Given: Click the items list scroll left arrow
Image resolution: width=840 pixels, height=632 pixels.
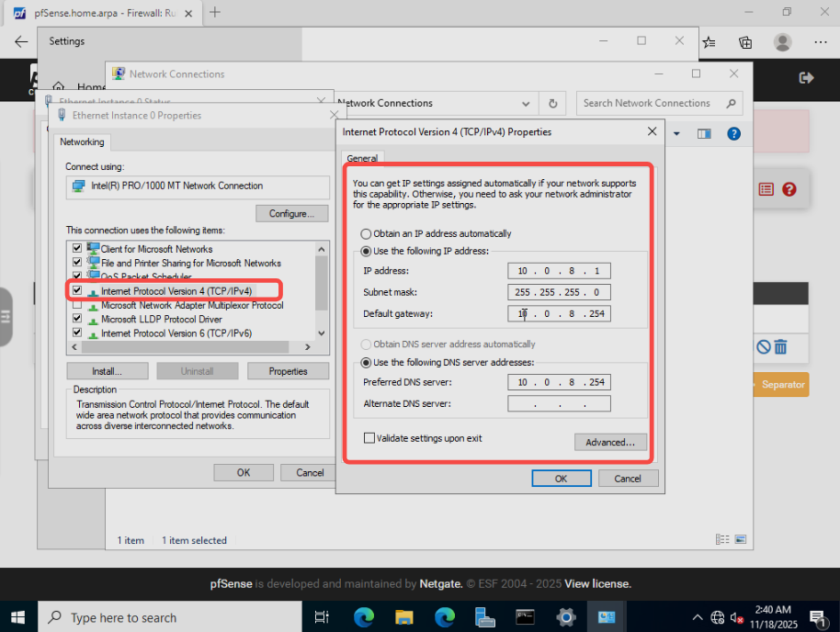Looking at the screenshot, I should click(x=74, y=347).
